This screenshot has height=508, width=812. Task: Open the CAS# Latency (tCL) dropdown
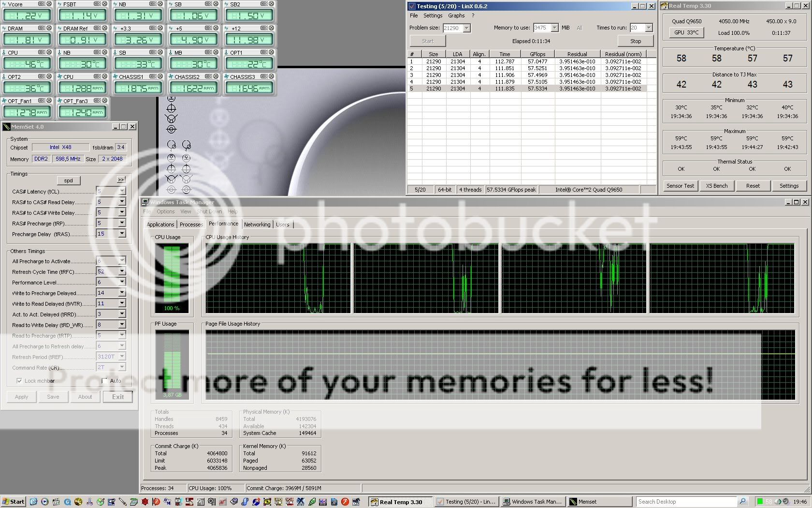[122, 191]
